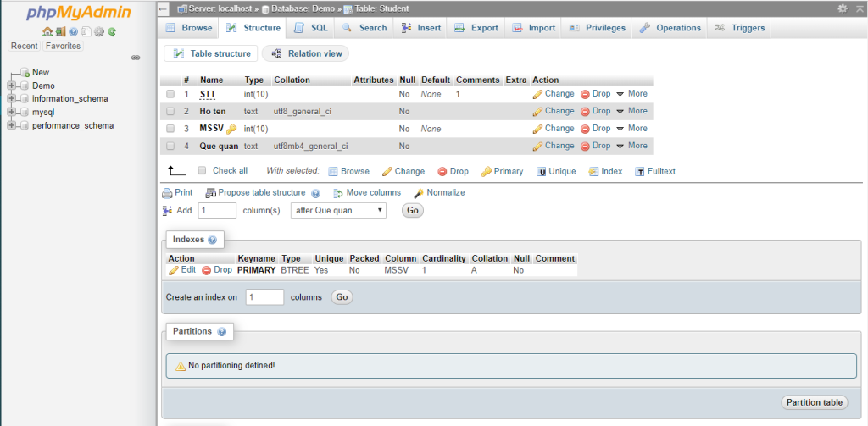Expand the mysql database tree node
The height and width of the screenshot is (426, 868).
pos(11,113)
